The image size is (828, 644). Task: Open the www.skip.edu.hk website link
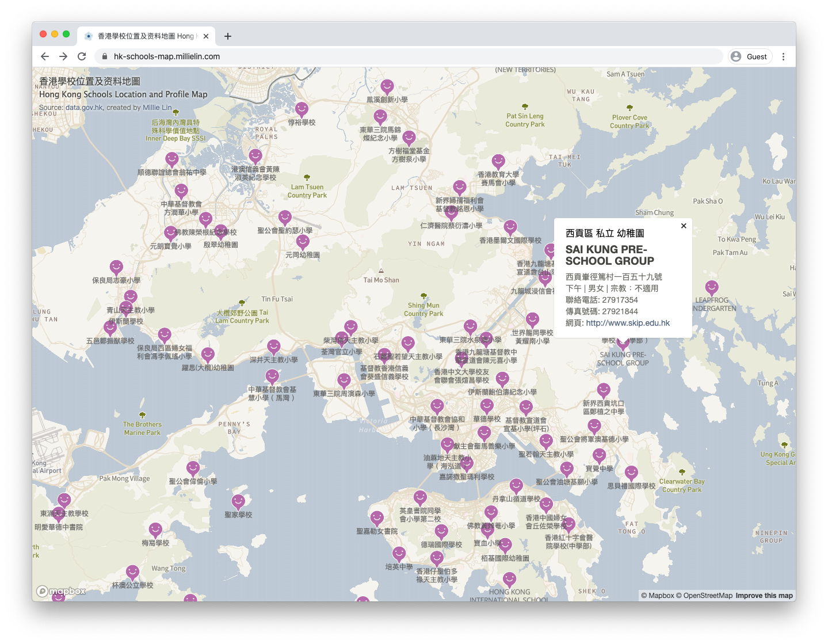tap(628, 323)
